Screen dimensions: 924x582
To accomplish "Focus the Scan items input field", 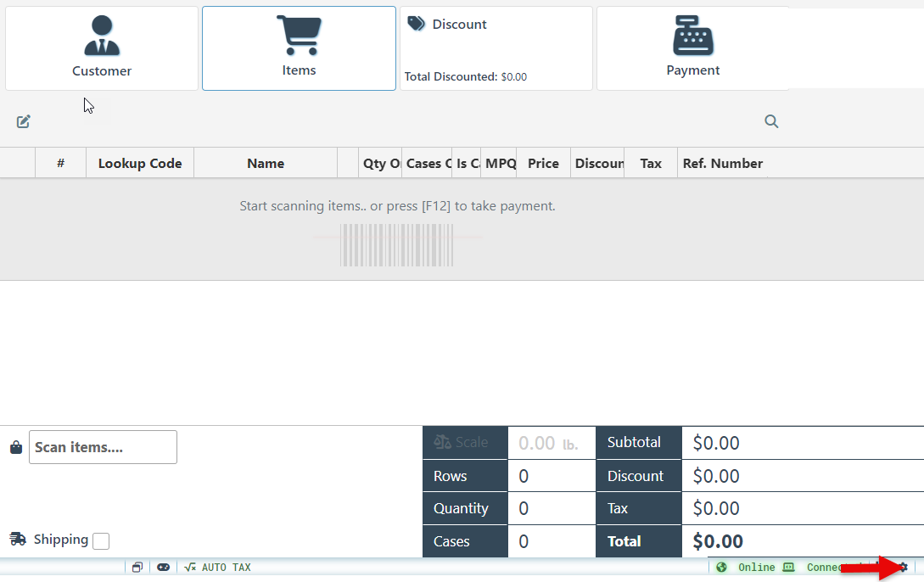I will 103,447.
